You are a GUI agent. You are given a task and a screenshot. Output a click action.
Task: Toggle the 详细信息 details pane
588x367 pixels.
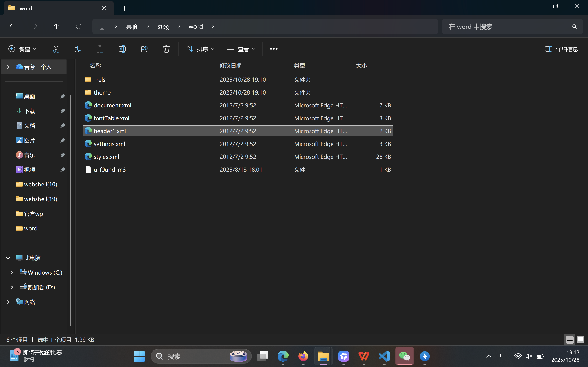[x=561, y=49]
